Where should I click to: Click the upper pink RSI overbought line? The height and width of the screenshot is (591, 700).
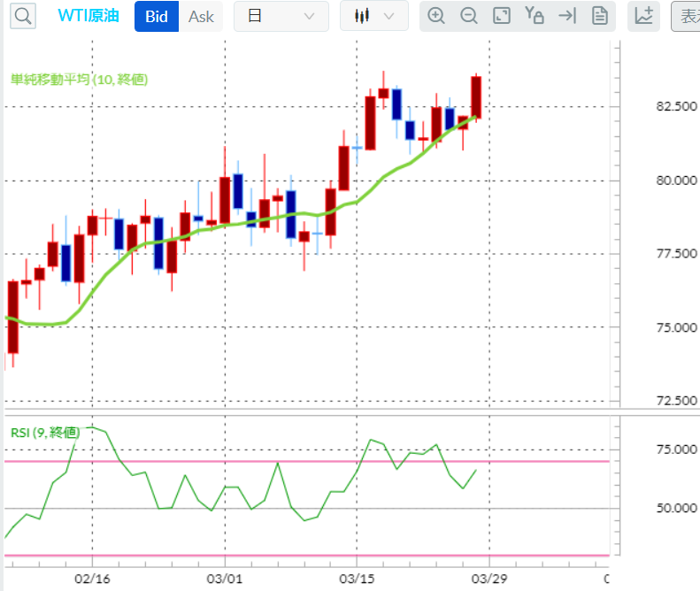(x=307, y=461)
